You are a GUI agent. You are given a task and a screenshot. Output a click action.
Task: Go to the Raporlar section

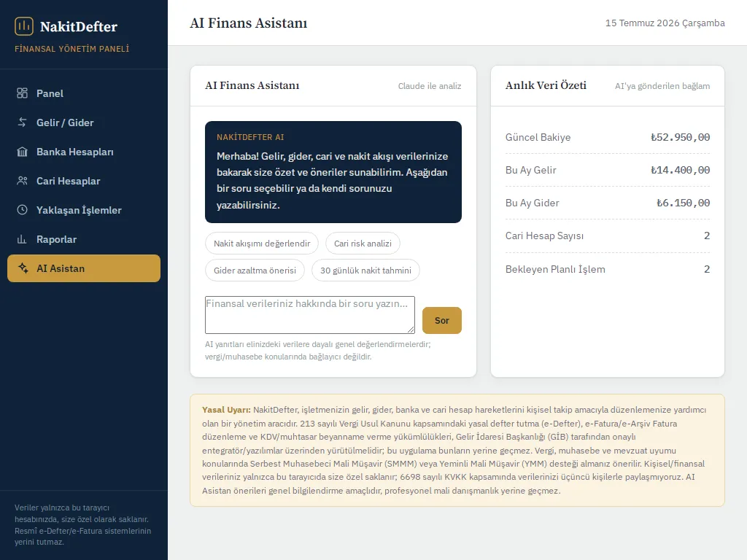click(84, 239)
